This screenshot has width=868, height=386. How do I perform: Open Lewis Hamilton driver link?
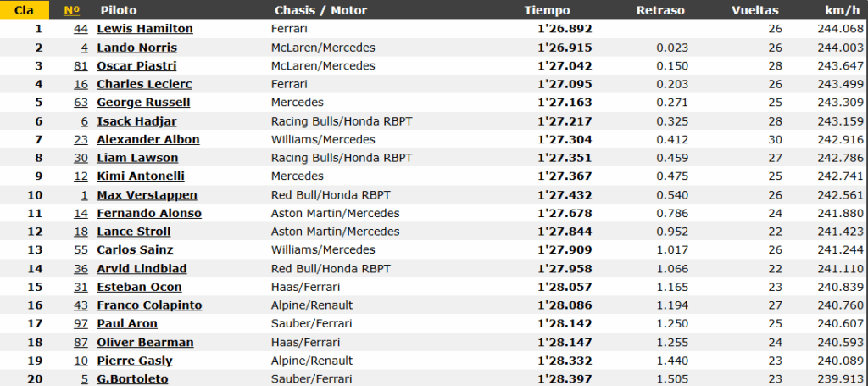[144, 29]
